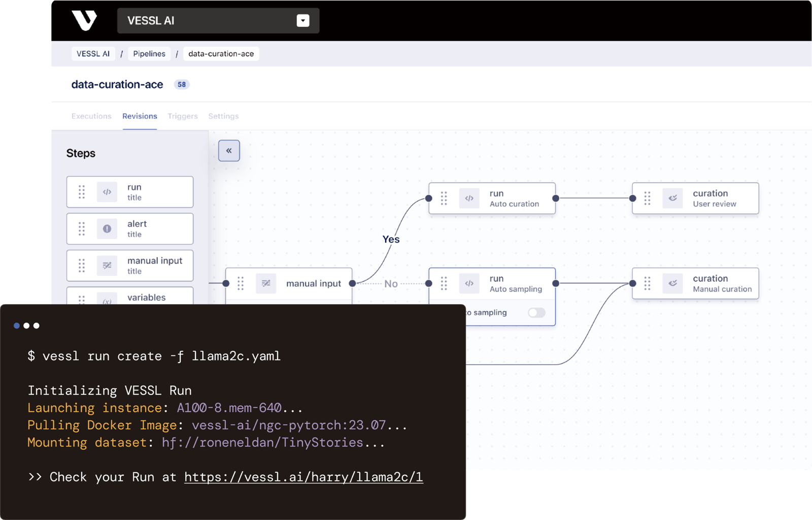Click the data-curation-ace pipeline title
The height and width of the screenshot is (520, 812).
(x=117, y=84)
